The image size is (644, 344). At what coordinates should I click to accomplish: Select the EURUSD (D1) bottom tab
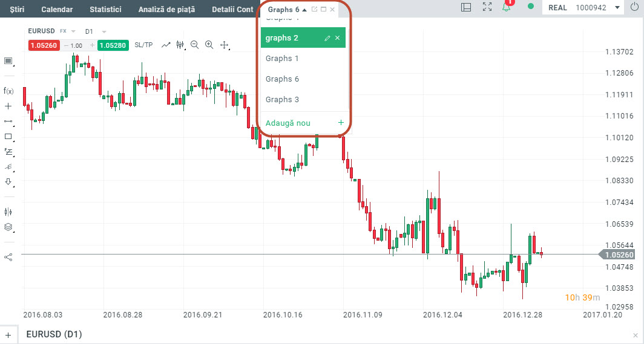[x=54, y=334]
